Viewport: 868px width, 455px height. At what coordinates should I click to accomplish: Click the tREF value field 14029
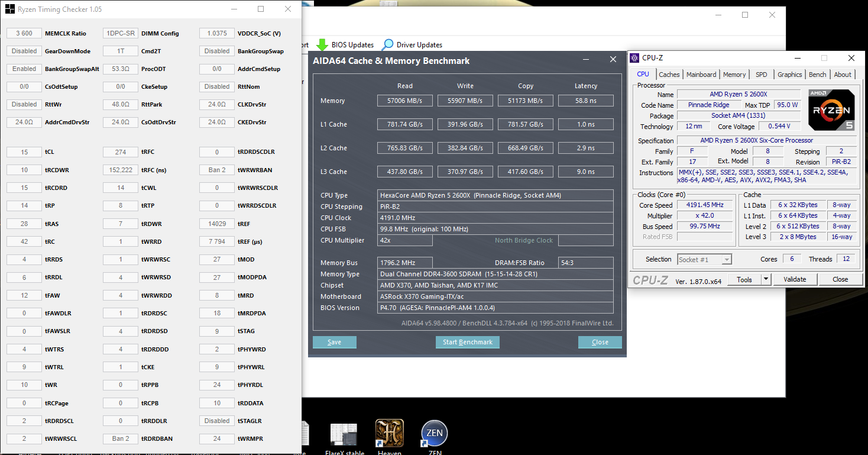[x=216, y=224]
